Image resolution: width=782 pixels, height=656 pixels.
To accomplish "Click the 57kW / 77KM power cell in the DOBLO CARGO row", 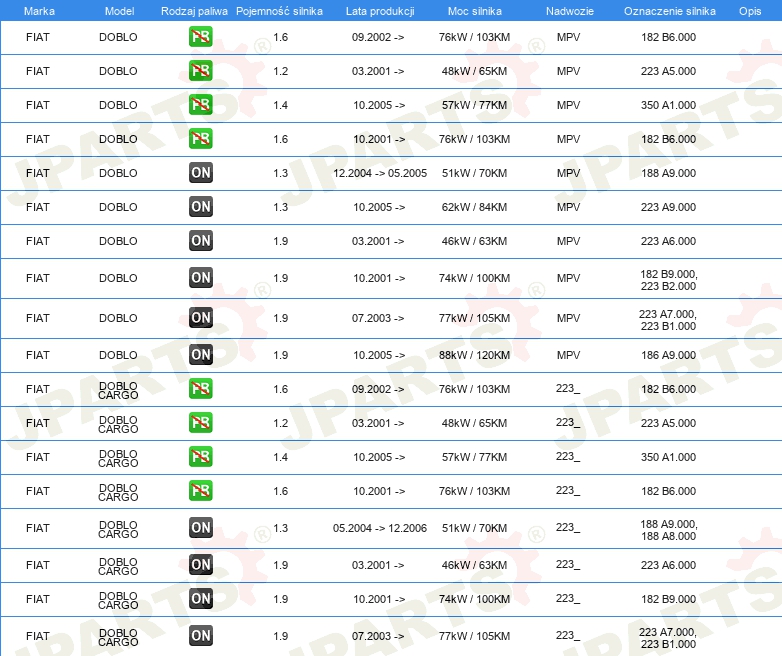I will 474,457.
